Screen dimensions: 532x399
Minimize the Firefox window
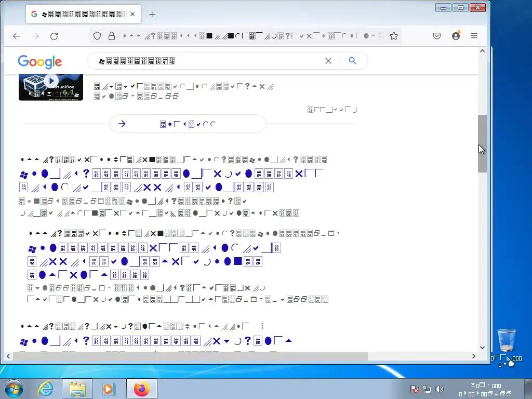pos(443,7)
